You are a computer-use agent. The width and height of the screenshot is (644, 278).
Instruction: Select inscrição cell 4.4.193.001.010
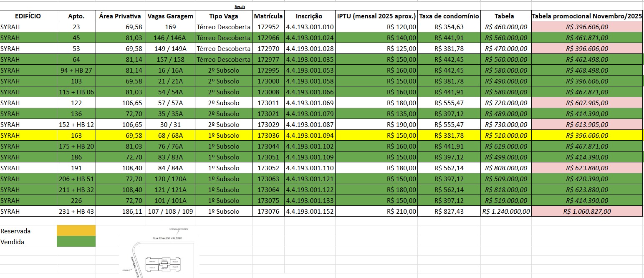point(310,27)
